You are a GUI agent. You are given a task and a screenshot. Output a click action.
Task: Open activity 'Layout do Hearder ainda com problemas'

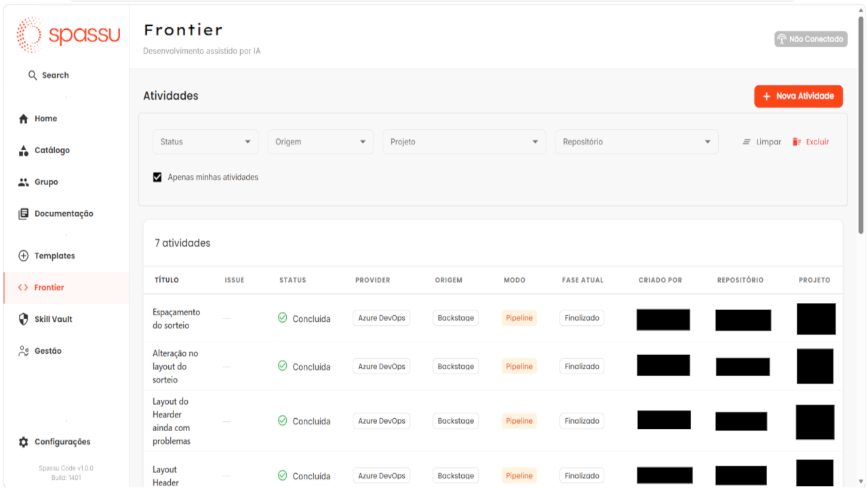point(172,421)
